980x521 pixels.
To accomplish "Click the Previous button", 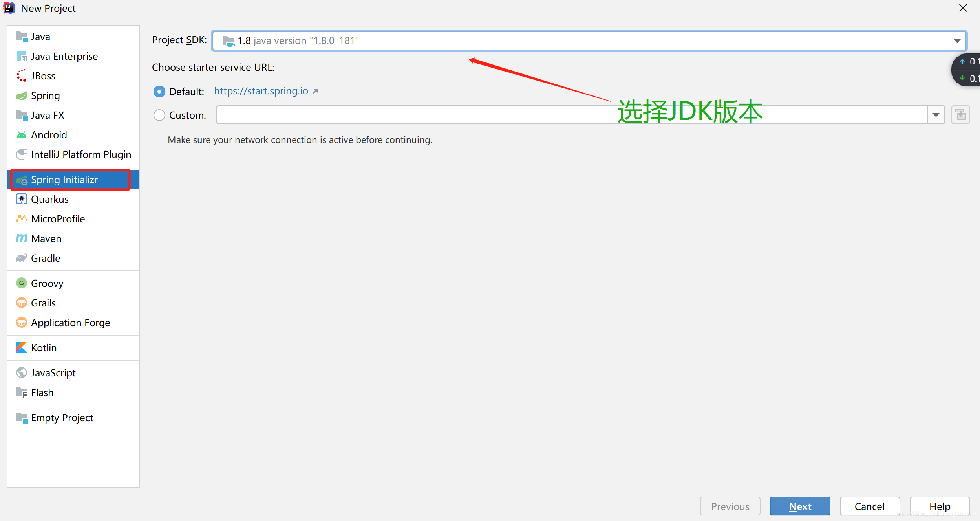I will [x=730, y=506].
